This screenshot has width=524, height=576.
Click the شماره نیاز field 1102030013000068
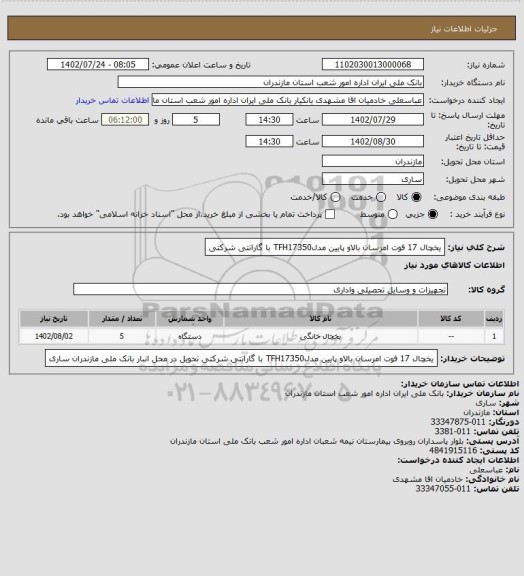[x=373, y=64]
